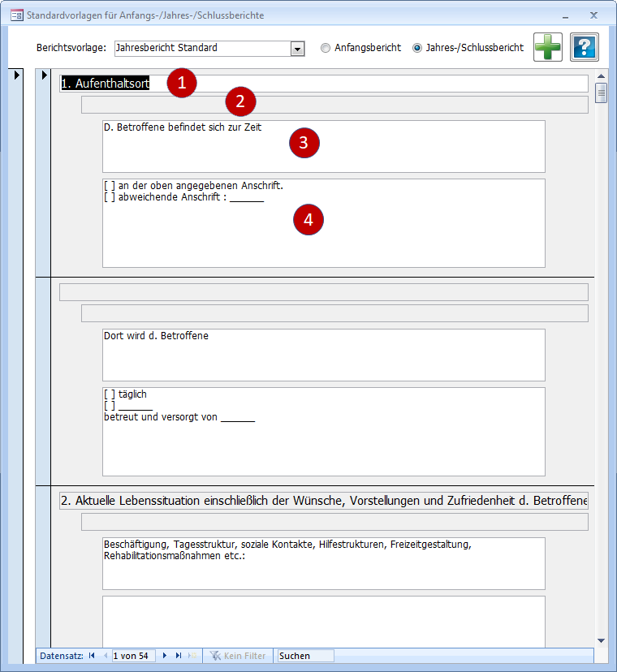Click the green plus add-template button

coord(547,47)
